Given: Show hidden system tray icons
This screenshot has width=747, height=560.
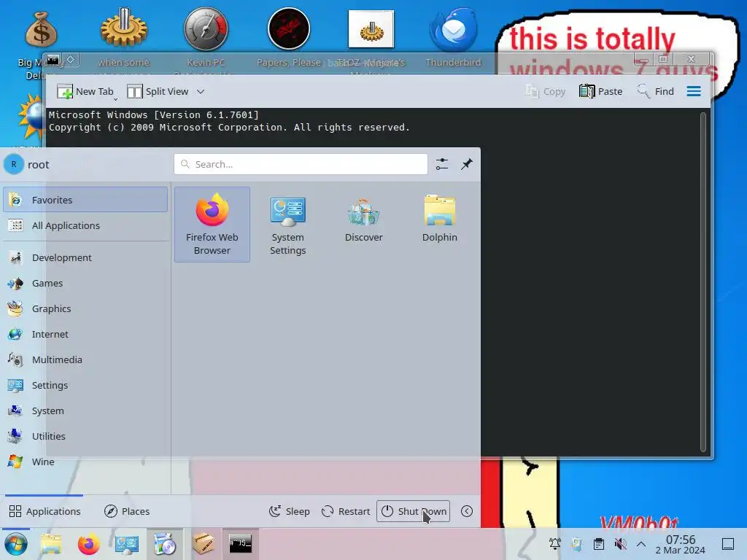Looking at the screenshot, I should coord(641,544).
